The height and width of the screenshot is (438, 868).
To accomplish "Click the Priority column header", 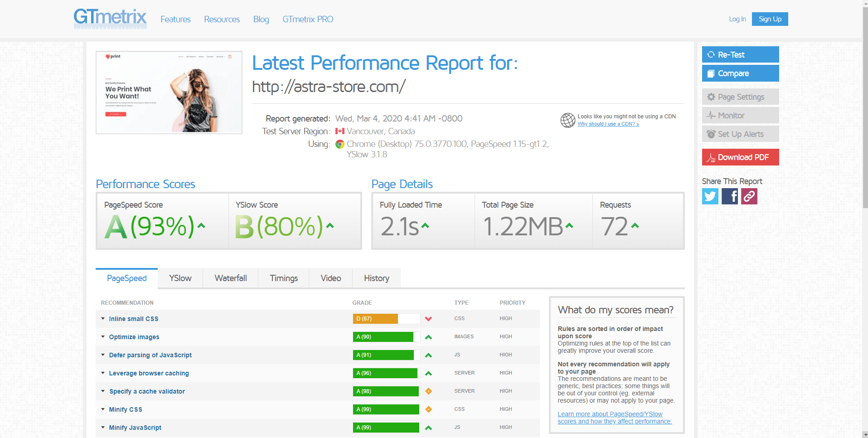I will [512, 302].
